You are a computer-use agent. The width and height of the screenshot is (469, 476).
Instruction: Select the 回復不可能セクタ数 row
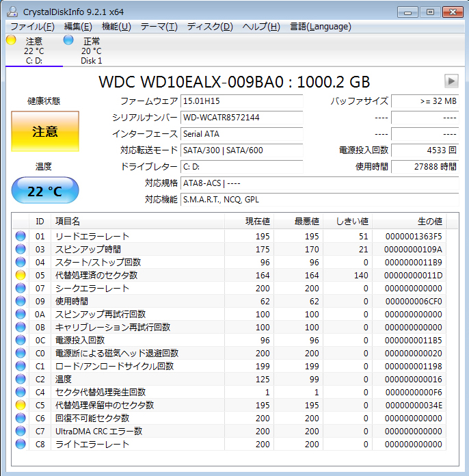pos(92,418)
